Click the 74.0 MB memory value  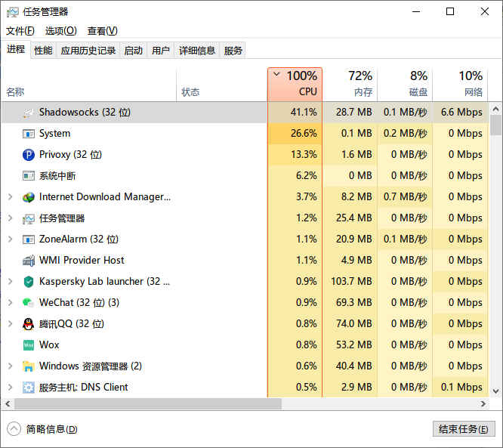pos(353,324)
